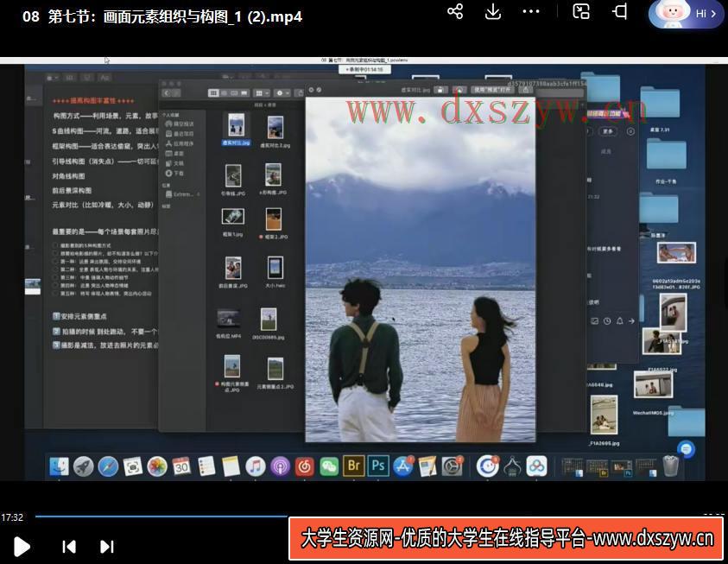Click the crop/rotate icon beside the avatar
This screenshot has height=564, width=728.
coord(619,11)
